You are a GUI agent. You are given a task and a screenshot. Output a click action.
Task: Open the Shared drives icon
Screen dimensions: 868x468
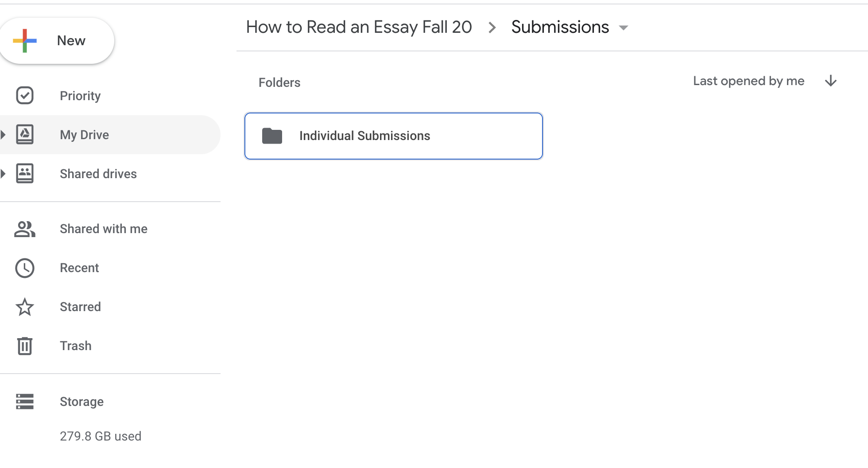pos(25,173)
